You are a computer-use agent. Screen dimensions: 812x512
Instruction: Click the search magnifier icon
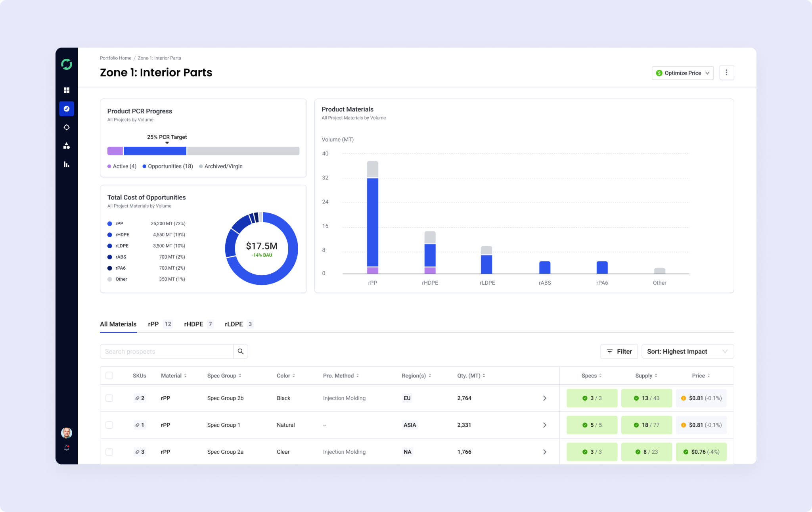tap(241, 351)
